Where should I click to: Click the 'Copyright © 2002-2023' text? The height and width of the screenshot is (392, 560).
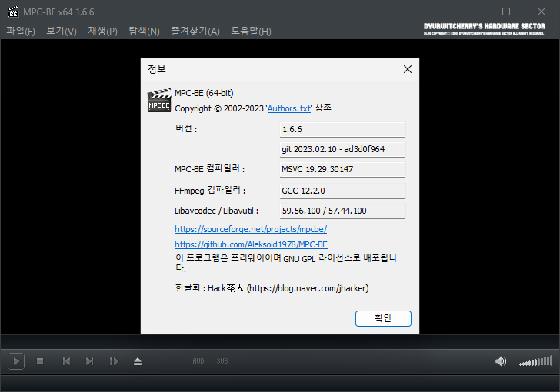[x=219, y=108]
